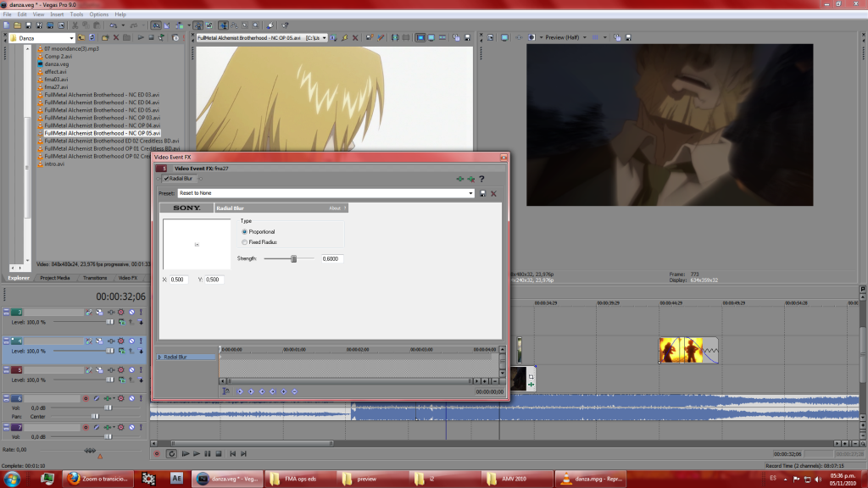Click the Add Favorites folder star icon in Explorer

coord(104,37)
